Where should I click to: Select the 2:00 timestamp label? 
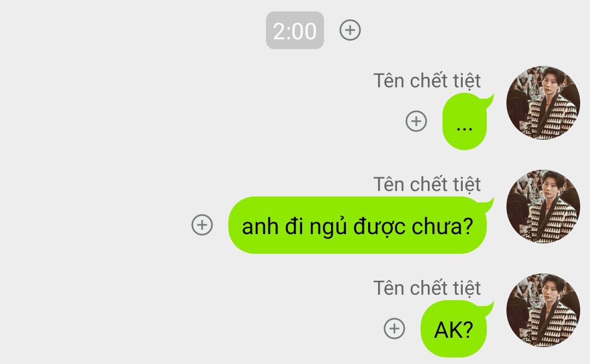click(295, 31)
